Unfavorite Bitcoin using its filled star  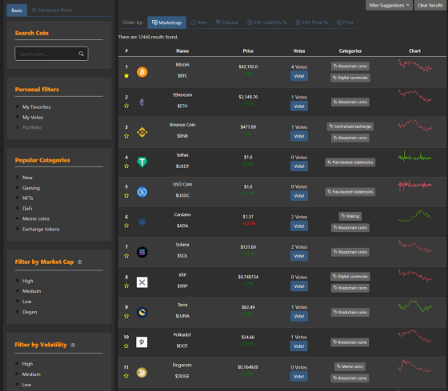coord(126,76)
